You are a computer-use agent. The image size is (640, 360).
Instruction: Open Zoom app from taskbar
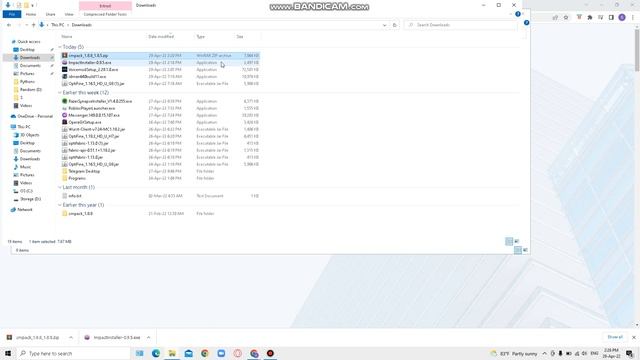pyautogui.click(x=221, y=353)
